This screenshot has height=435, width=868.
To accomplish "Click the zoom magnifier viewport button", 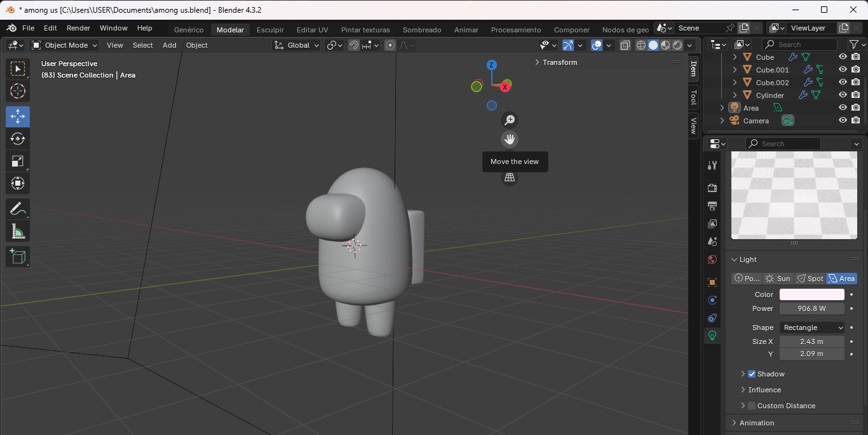I will pyautogui.click(x=510, y=120).
